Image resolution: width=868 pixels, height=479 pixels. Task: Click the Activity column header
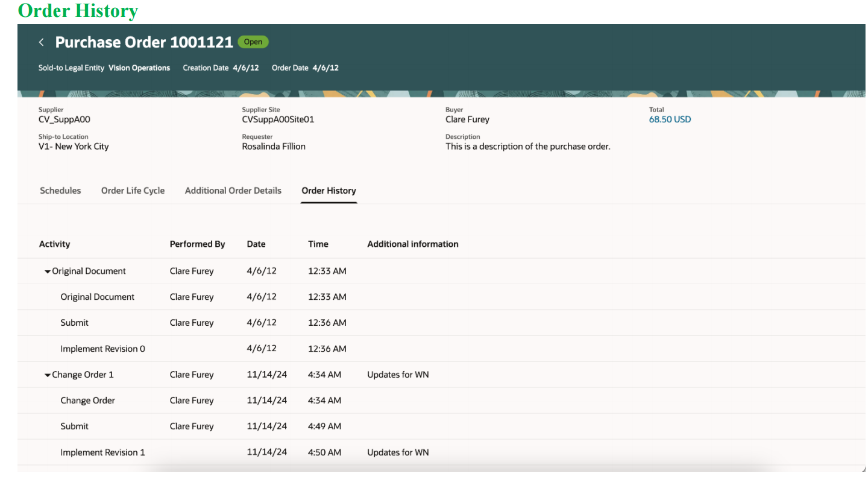click(x=54, y=244)
